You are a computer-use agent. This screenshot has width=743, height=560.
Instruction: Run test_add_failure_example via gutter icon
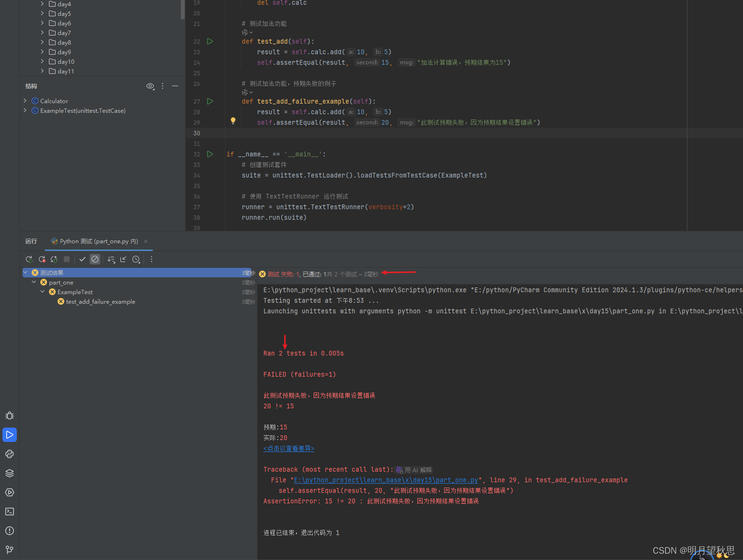[210, 101]
